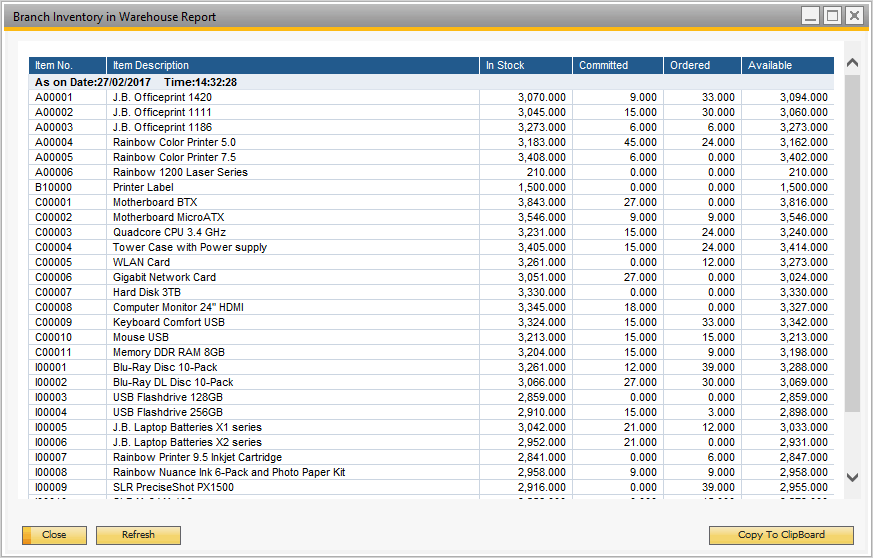
Task: Select Blu-Ray DL Disc 10-Pack description
Action: [x=173, y=383]
